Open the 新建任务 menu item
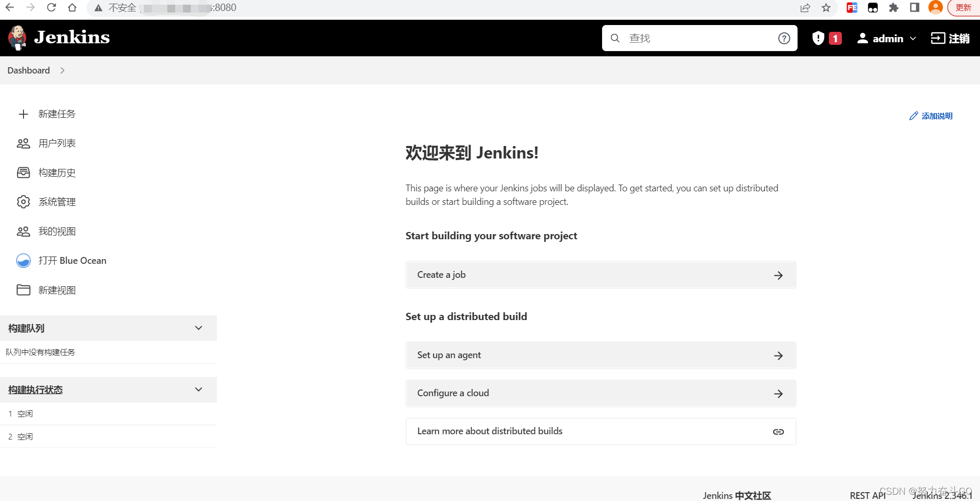The height and width of the screenshot is (501, 980). tap(57, 114)
